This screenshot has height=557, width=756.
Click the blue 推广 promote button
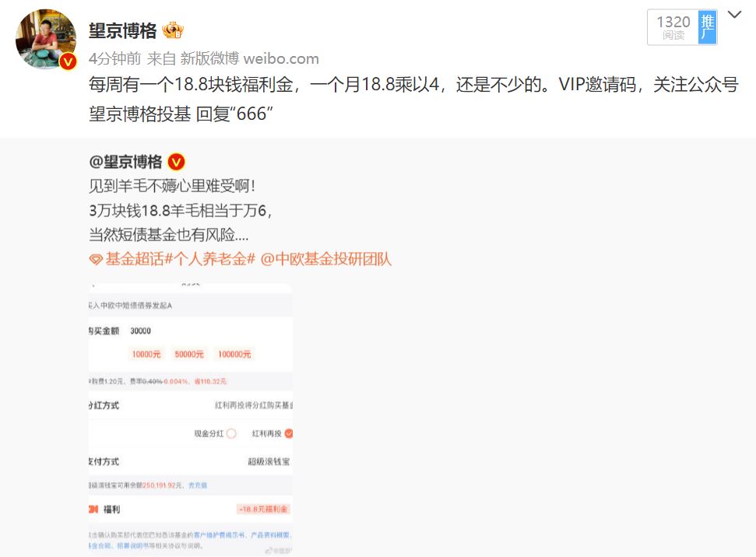point(707,27)
